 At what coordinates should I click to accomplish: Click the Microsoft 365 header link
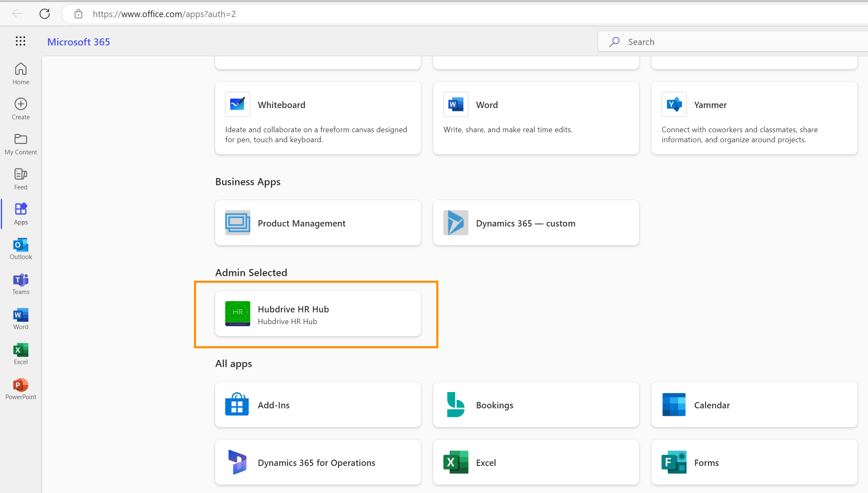pyautogui.click(x=78, y=42)
